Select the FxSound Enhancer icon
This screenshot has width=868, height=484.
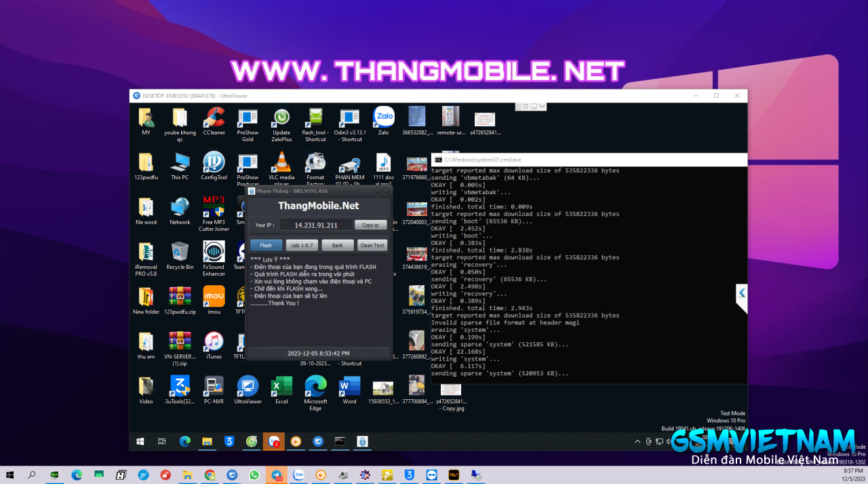point(214,259)
